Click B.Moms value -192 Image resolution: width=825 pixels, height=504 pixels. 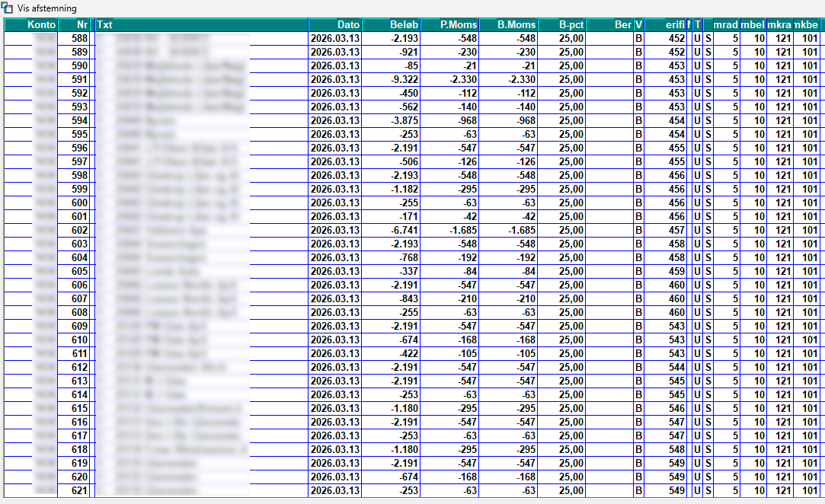526,258
